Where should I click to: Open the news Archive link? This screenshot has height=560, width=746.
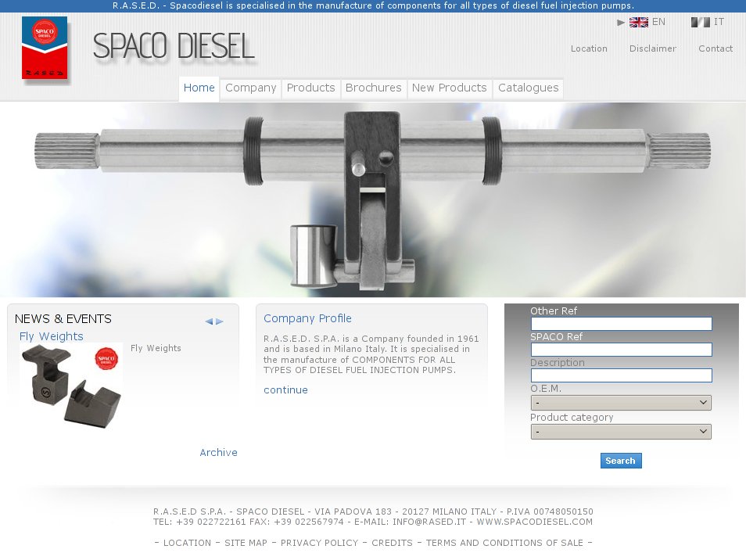[x=218, y=453]
